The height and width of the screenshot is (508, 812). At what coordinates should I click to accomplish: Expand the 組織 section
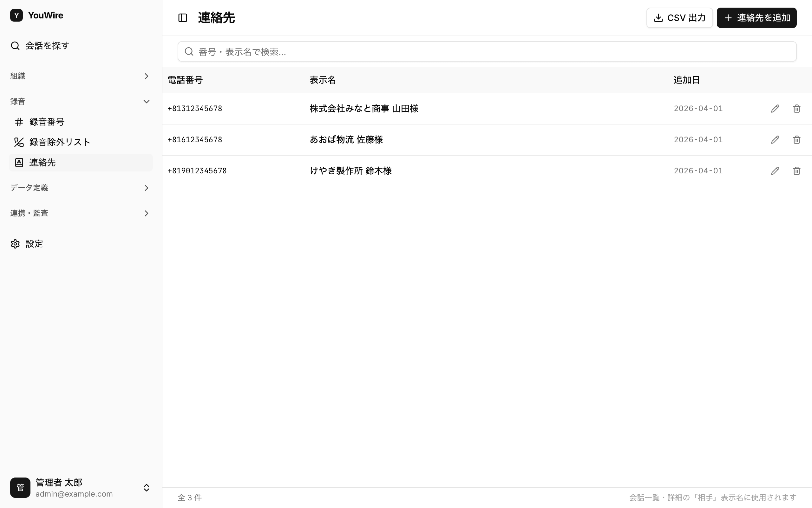click(81, 76)
